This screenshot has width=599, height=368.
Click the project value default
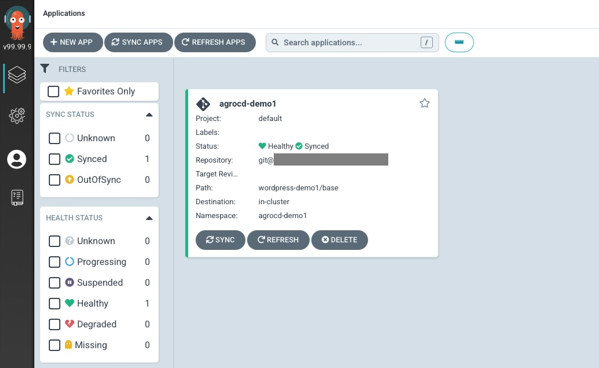click(270, 118)
